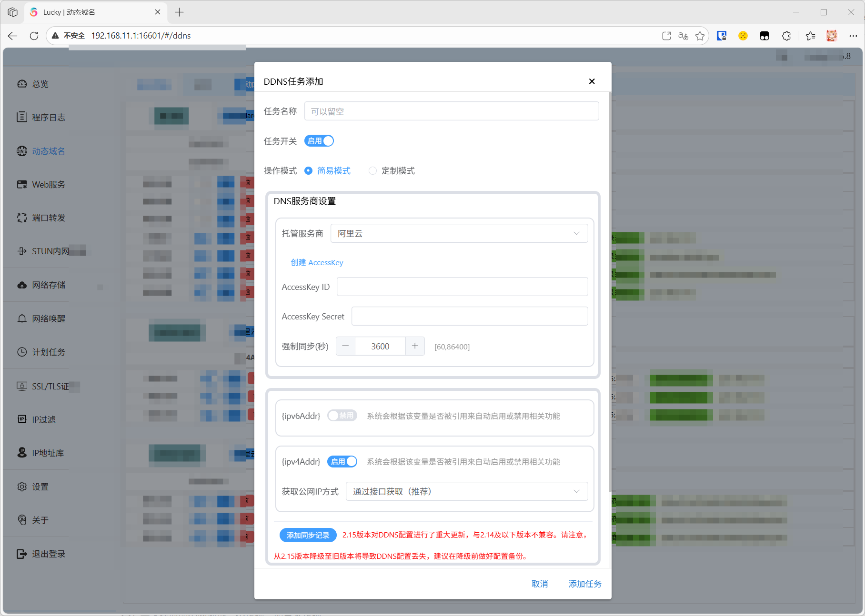Click the AccessKey ID input field
Image resolution: width=865 pixels, height=616 pixels.
tap(462, 287)
